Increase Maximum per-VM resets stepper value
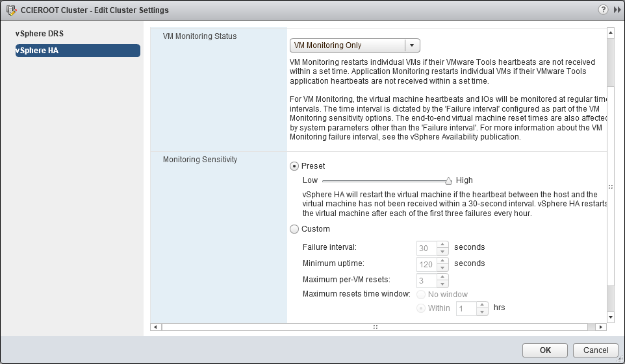The image size is (625, 364). click(442, 277)
